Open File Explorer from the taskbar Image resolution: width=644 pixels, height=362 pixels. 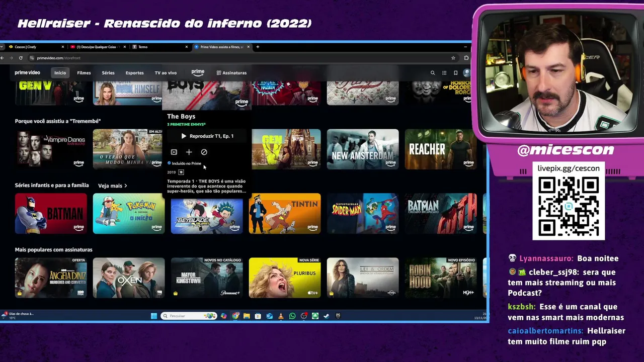pos(247,316)
